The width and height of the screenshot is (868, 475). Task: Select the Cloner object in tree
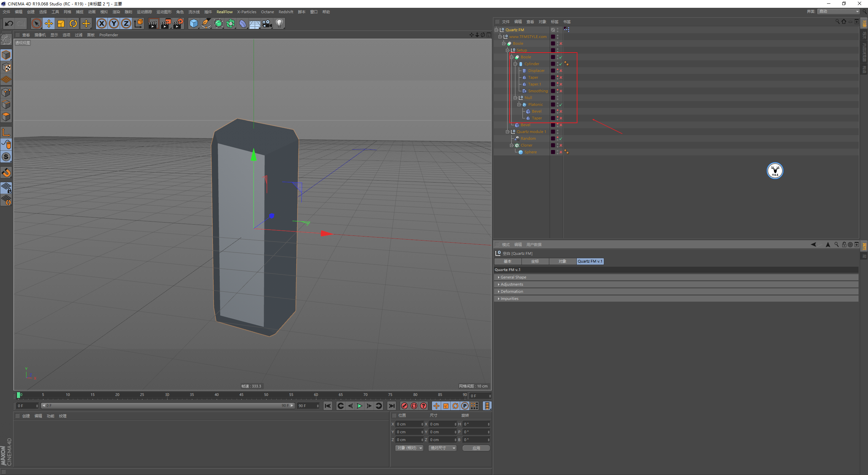tap(526, 145)
